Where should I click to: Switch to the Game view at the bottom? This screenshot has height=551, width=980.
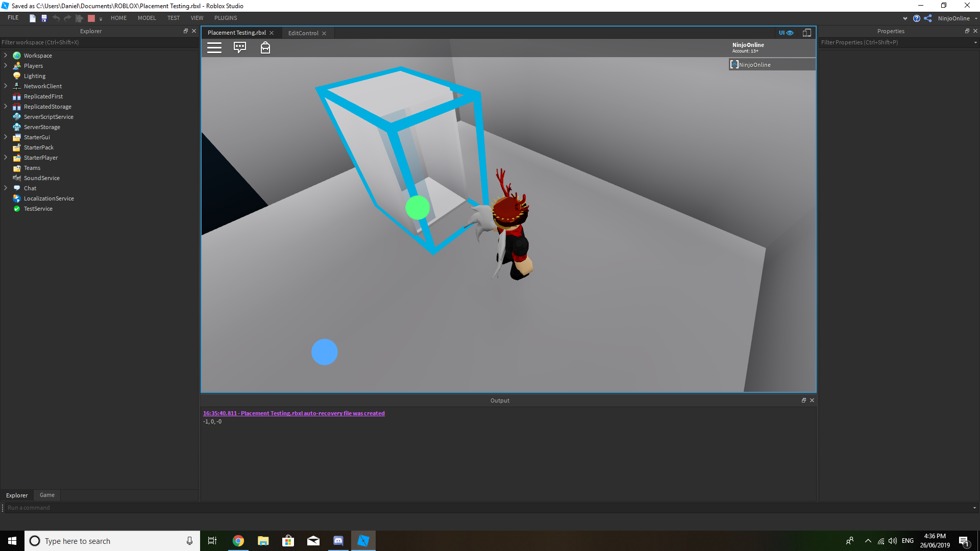[x=46, y=495]
